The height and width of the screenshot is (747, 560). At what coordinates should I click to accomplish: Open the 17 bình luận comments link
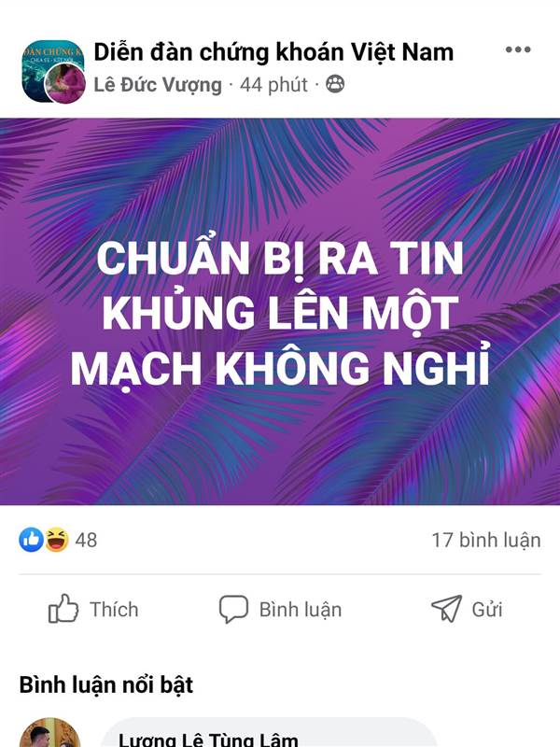tap(486, 541)
